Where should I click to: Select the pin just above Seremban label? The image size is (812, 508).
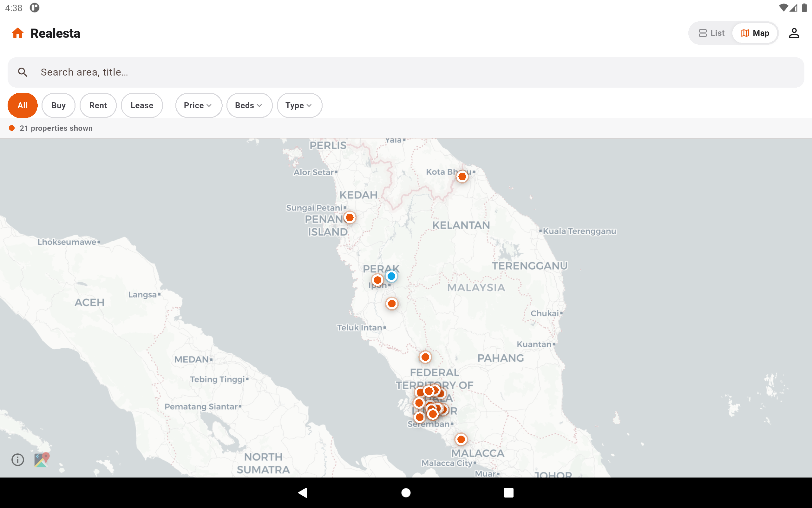pos(419,417)
